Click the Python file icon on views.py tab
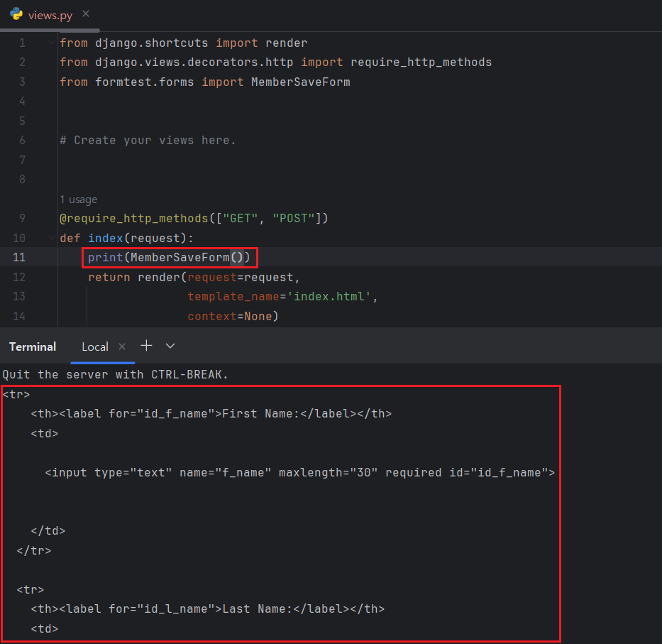This screenshot has width=662, height=644. 16,15
